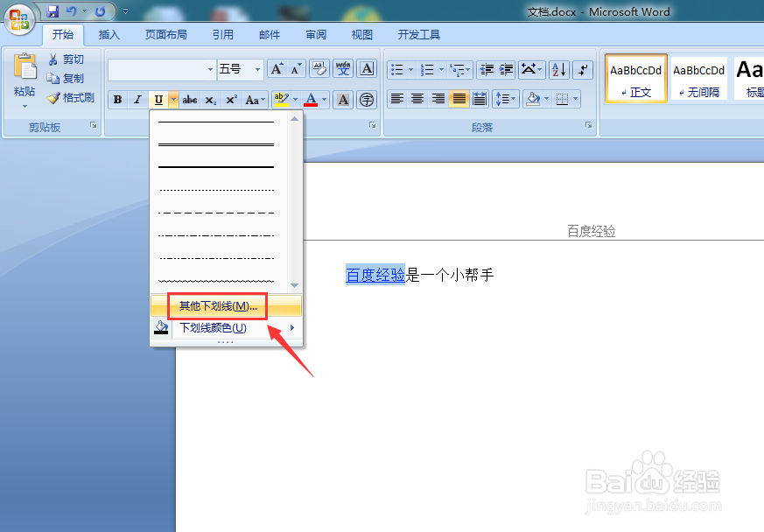Open the borders dropdown arrow
The image size is (764, 532).
pyautogui.click(x=576, y=99)
